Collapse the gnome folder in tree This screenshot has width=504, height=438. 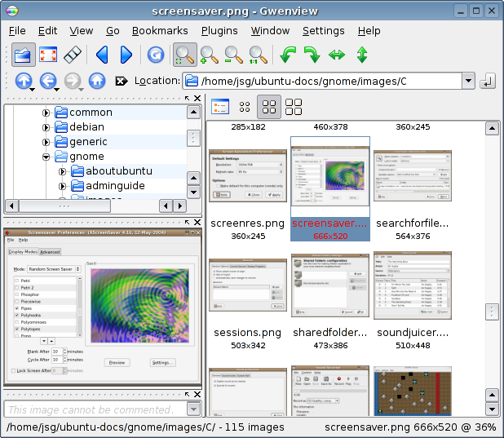click(x=46, y=157)
